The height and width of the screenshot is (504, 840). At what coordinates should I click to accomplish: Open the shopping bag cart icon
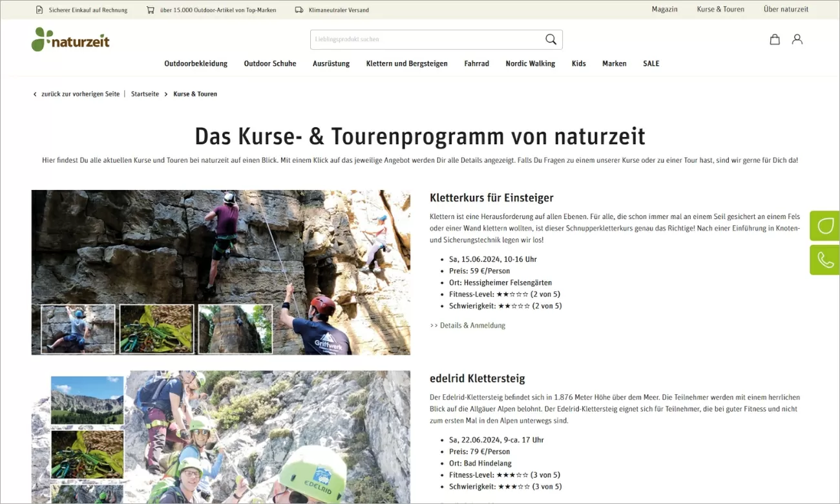774,39
